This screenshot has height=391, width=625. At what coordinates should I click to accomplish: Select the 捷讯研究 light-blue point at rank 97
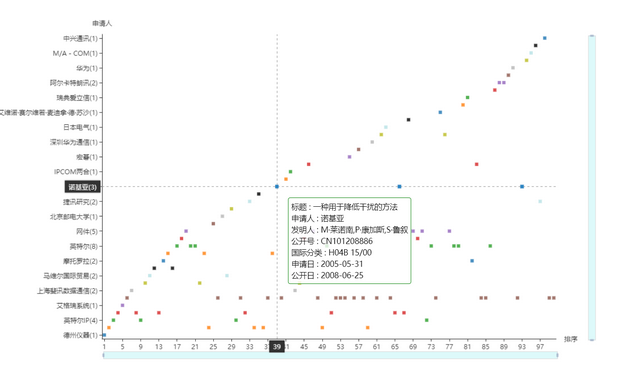(540, 202)
